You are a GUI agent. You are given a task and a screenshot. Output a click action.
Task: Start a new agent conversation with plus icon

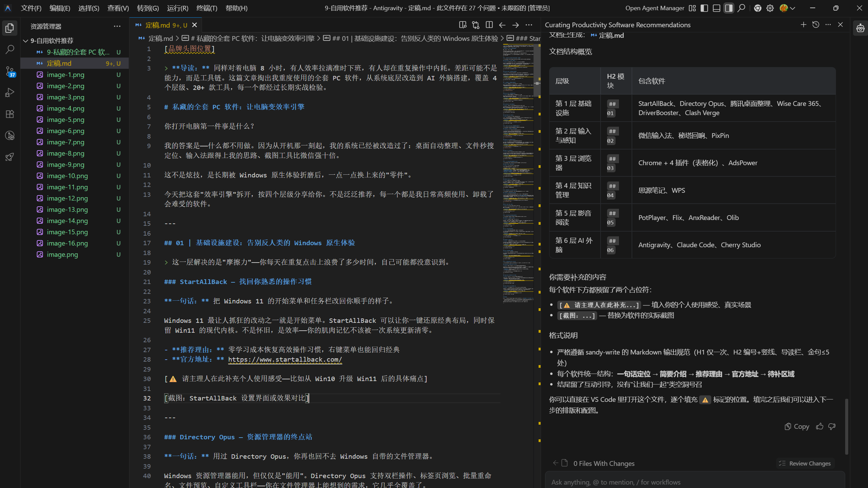point(804,25)
